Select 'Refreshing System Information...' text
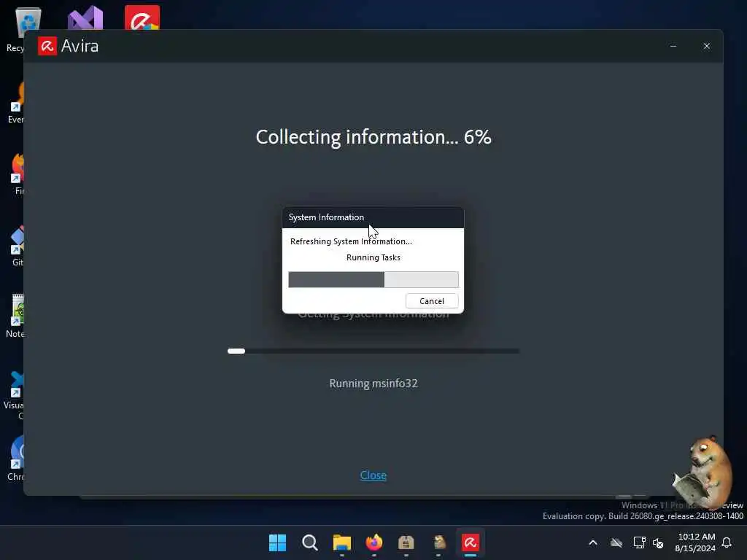 (351, 241)
